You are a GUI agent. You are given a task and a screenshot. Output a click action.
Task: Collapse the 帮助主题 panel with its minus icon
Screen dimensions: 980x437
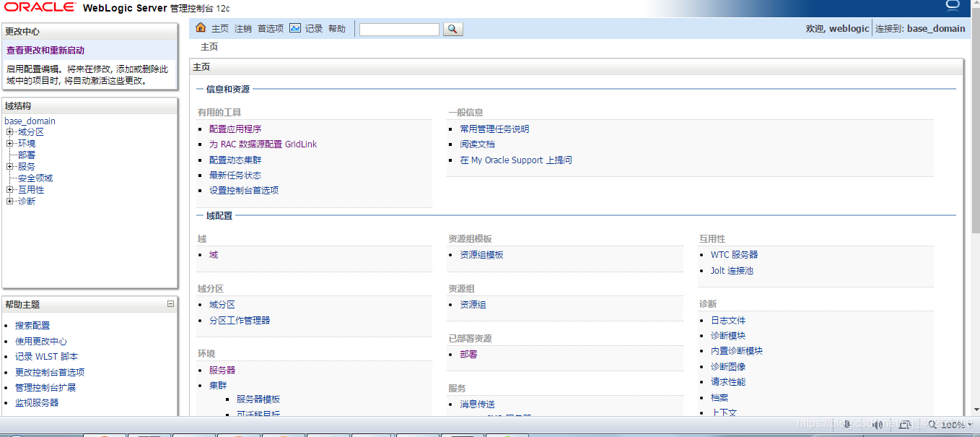coord(170,304)
